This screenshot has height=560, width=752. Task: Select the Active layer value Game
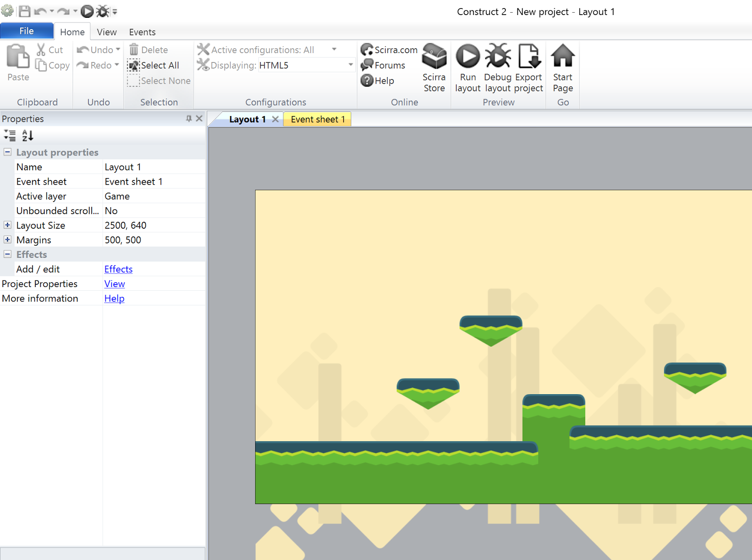coord(154,196)
